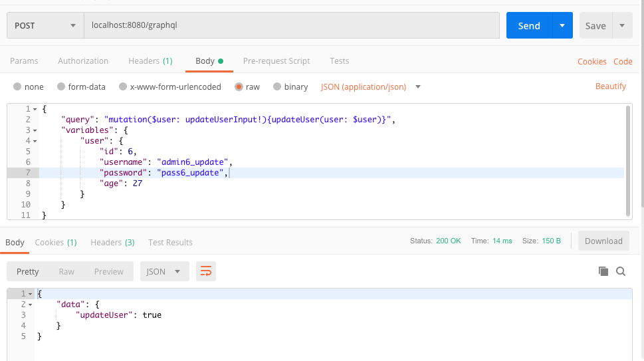Beautify the request body
This screenshot has width=644, height=361.
[x=611, y=86]
